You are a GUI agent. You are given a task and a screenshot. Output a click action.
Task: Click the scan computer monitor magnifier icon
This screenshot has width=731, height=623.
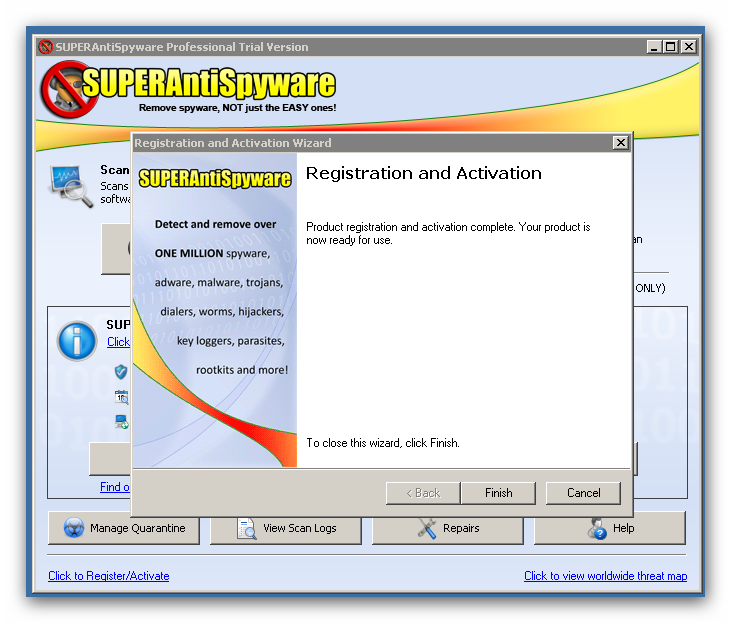[71, 186]
